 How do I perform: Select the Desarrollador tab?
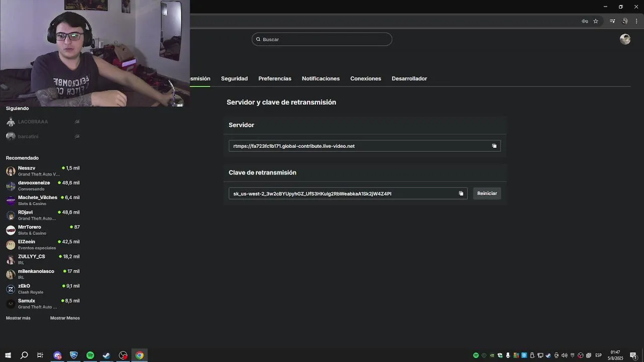[409, 78]
